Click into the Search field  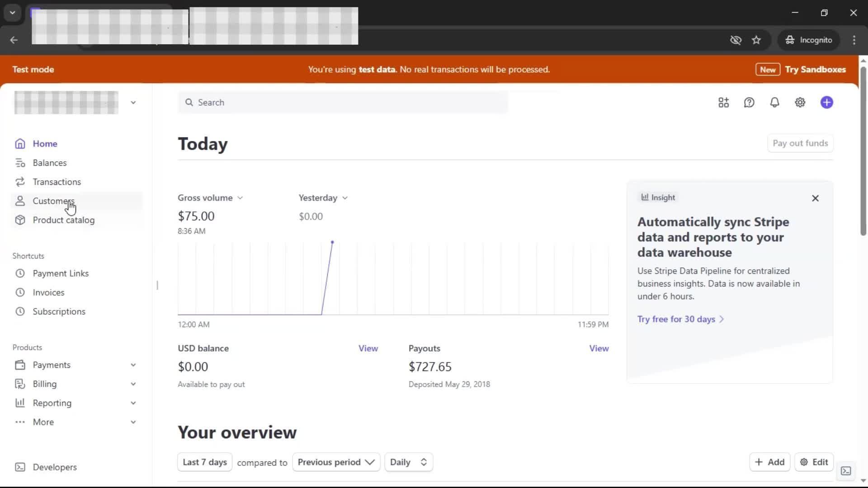click(x=344, y=103)
